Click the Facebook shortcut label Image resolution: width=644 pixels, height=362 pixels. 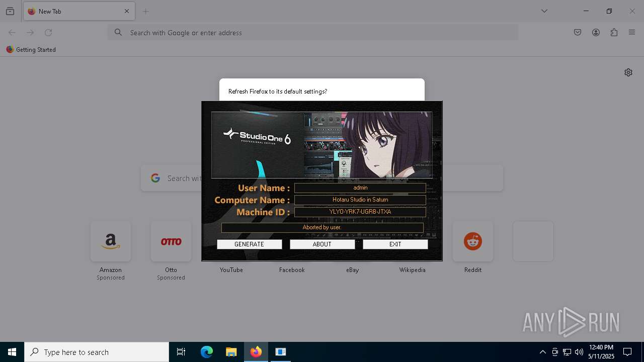[x=292, y=270]
